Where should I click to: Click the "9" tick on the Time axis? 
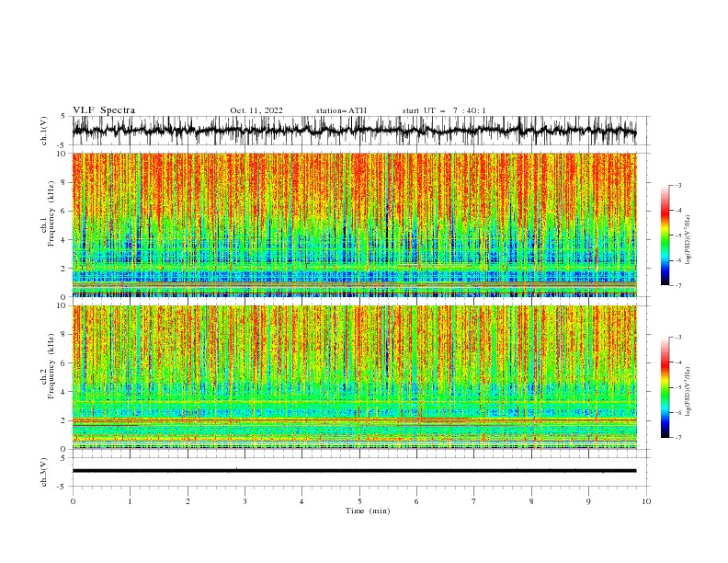coord(588,501)
